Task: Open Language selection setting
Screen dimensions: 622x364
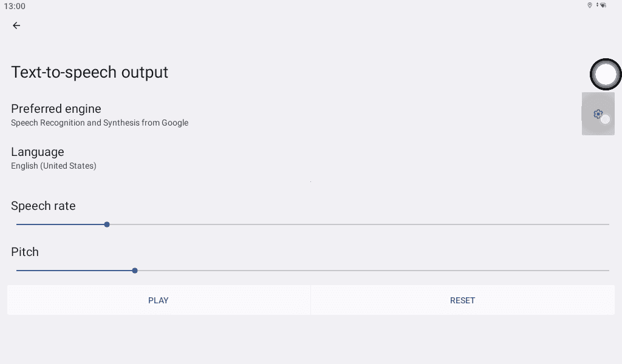Action: point(38,152)
